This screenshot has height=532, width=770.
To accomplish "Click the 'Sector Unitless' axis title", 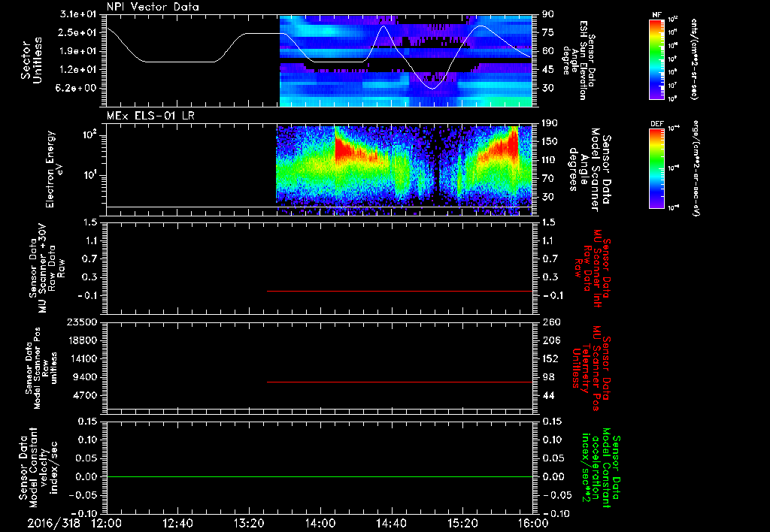I will (x=31, y=60).
